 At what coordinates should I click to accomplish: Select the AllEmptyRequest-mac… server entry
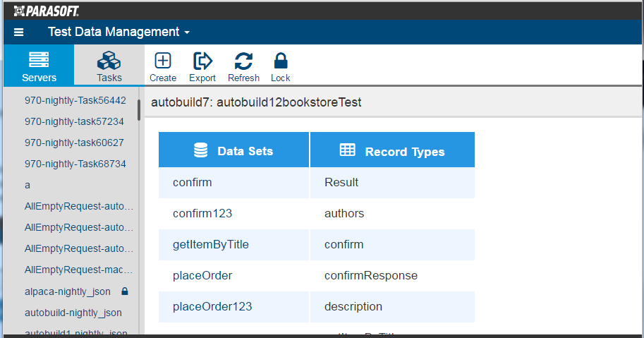tap(78, 270)
